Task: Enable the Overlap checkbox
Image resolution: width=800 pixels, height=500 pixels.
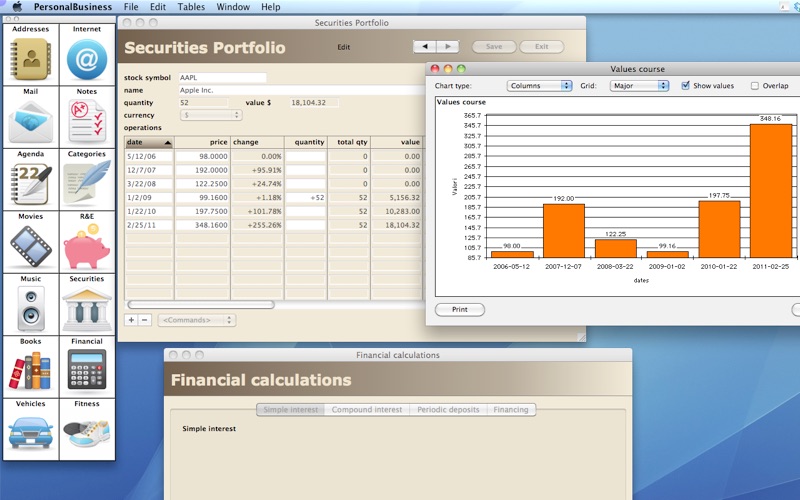Action: pos(755,86)
